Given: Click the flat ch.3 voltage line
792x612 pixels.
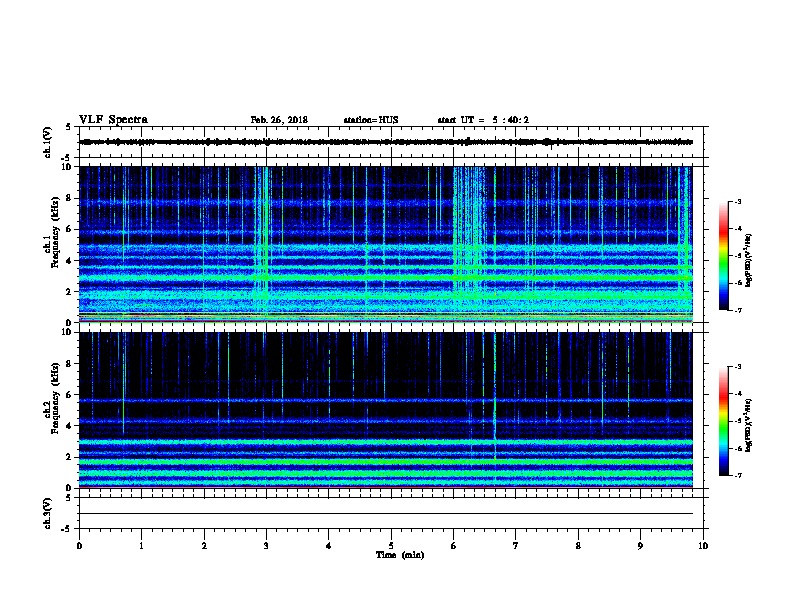Looking at the screenshot, I should click(386, 514).
